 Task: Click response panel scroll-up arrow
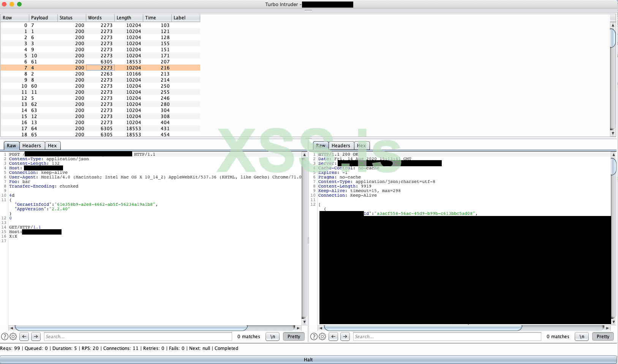pyautogui.click(x=613, y=155)
